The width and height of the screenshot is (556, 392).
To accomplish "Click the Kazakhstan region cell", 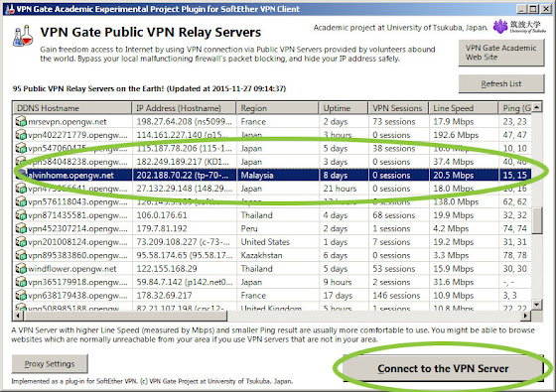I will coord(262,255).
